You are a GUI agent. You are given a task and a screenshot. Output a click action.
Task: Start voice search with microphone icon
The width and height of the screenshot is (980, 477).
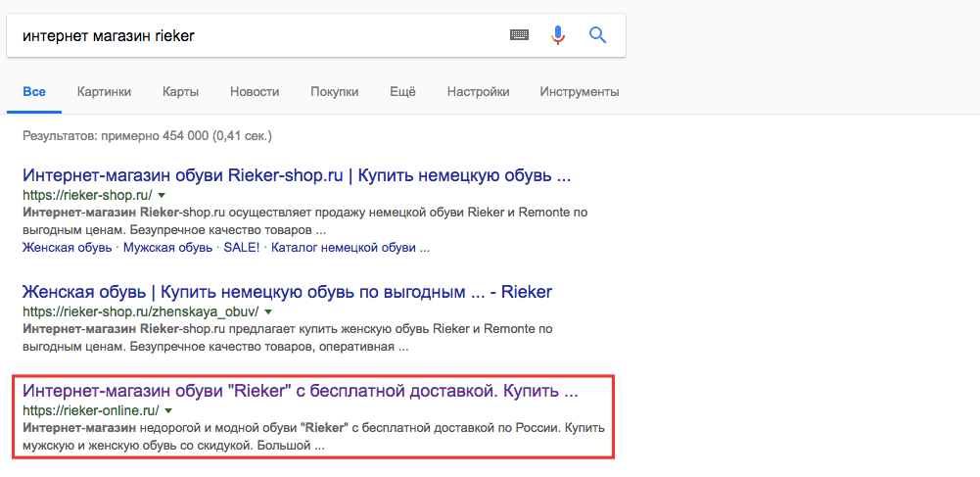558,35
